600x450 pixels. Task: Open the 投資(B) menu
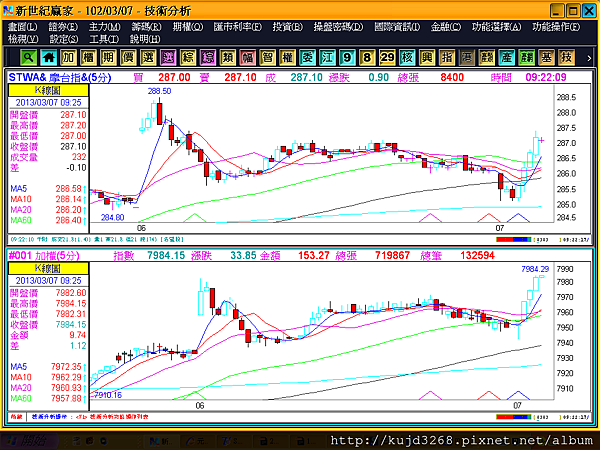(288, 27)
